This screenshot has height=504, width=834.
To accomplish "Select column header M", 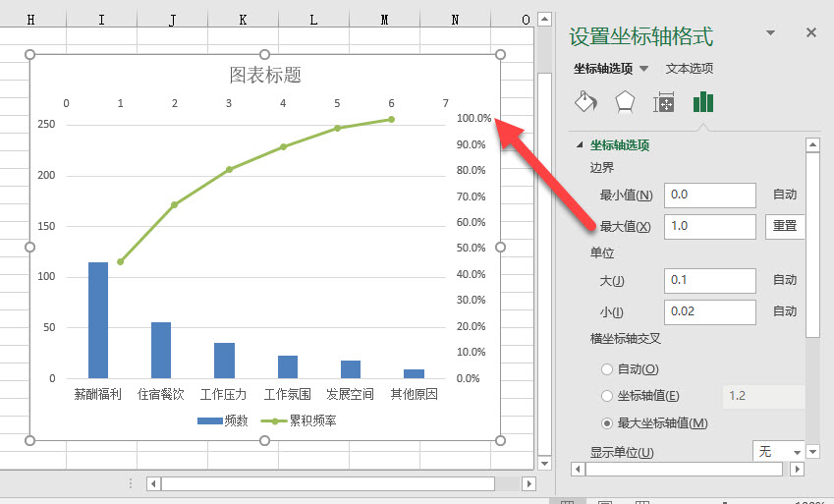I will (x=384, y=20).
